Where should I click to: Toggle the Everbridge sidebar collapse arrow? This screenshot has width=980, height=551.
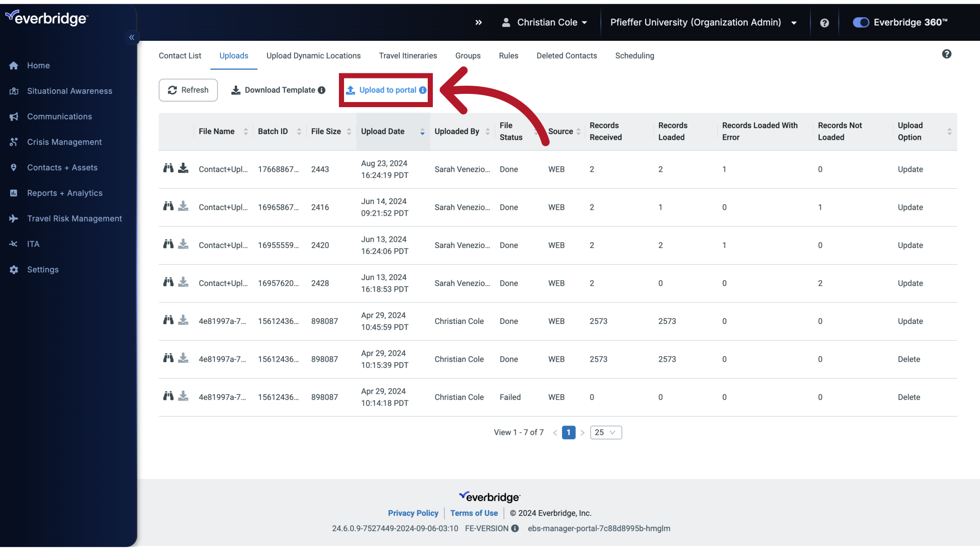[131, 37]
